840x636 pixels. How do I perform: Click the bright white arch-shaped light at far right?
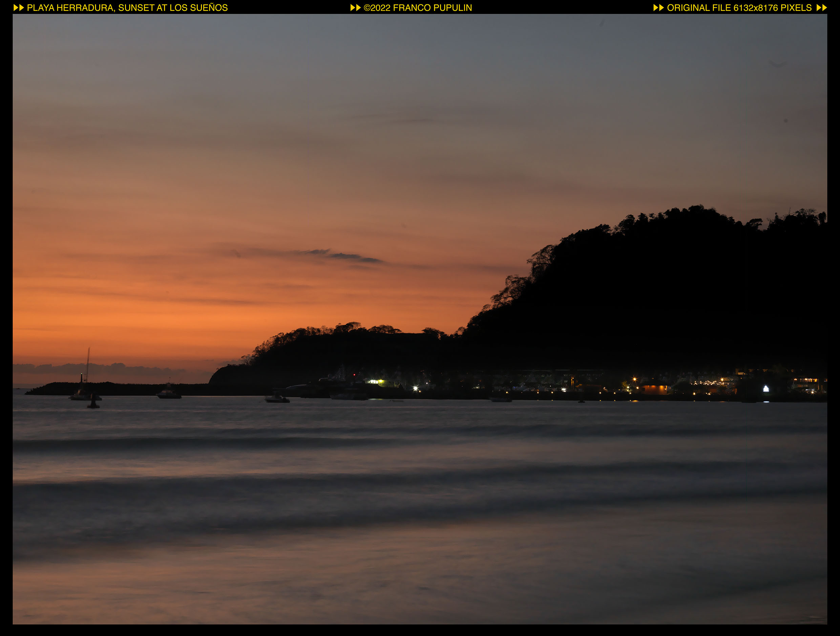(766, 389)
